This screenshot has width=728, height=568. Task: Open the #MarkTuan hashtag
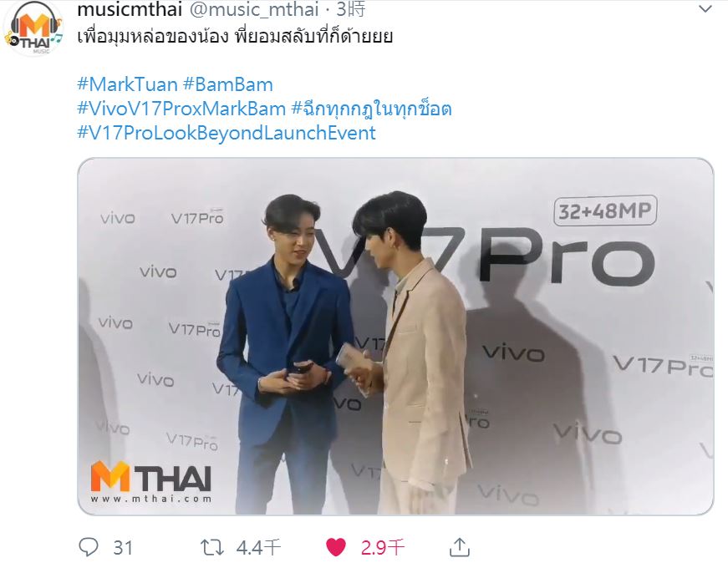pos(127,84)
